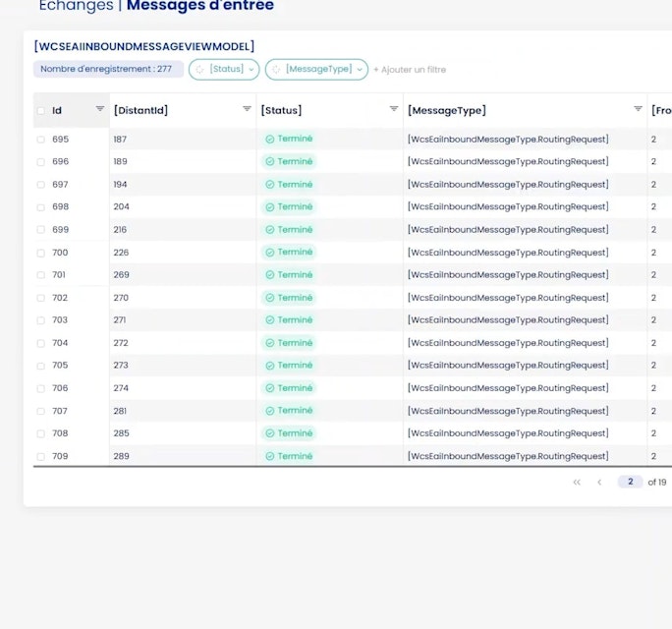Open the [Status] column filter icon
The height and width of the screenshot is (629, 672).
coord(394,109)
